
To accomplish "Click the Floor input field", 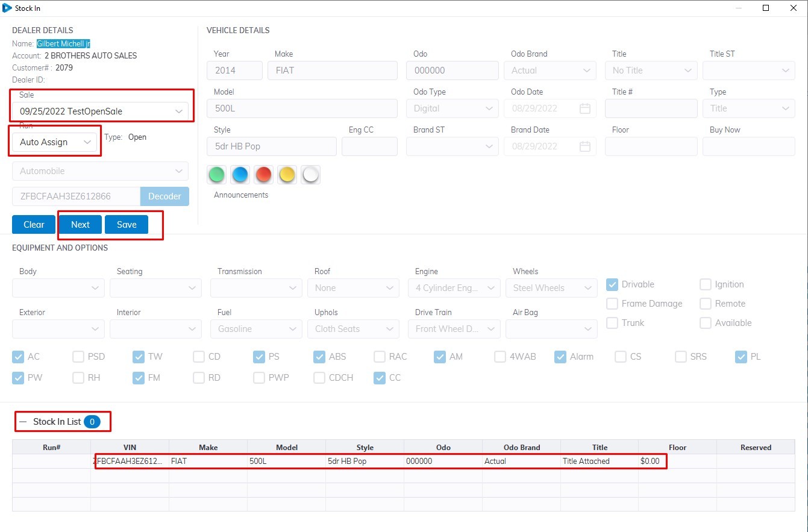I will click(x=651, y=146).
